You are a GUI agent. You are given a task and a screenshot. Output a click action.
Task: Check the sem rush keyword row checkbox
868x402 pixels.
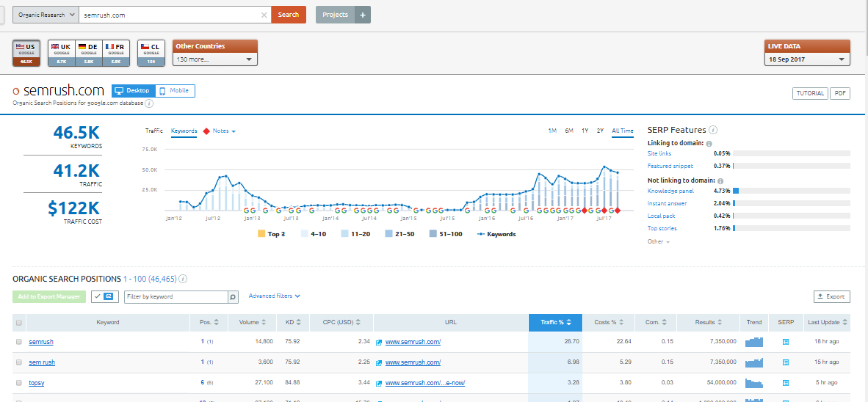click(19, 362)
